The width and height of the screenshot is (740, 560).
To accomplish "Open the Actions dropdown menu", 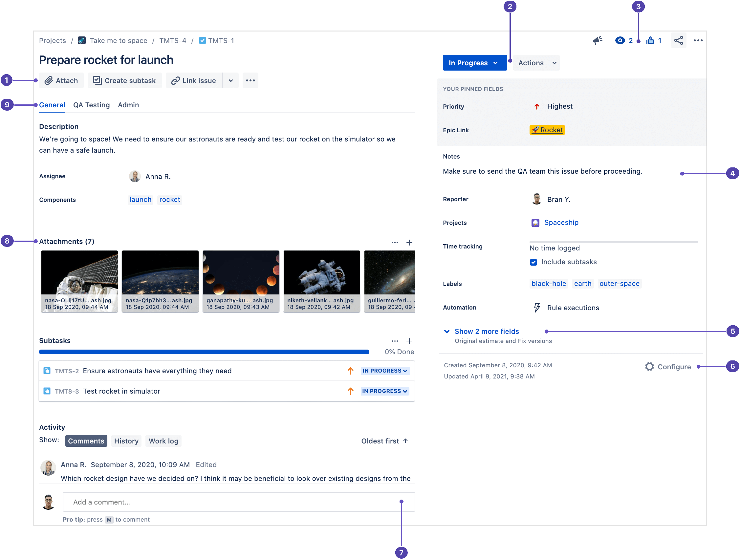I will pyautogui.click(x=536, y=62).
